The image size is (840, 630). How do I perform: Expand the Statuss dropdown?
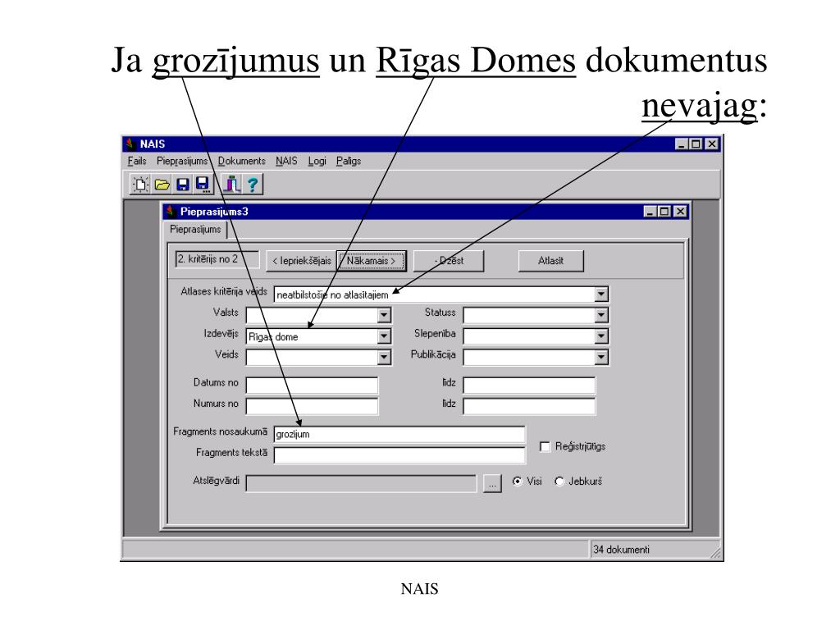click(x=601, y=315)
